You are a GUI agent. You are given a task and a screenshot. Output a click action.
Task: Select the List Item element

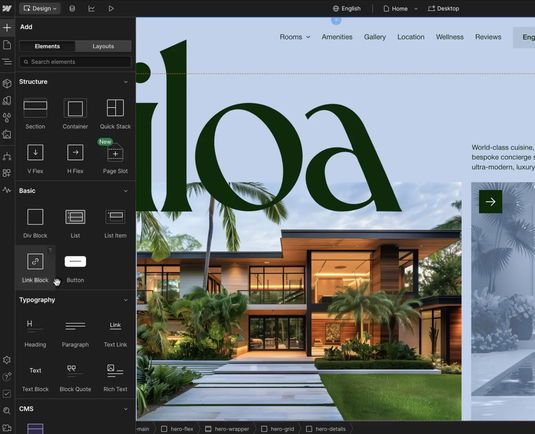(x=115, y=222)
